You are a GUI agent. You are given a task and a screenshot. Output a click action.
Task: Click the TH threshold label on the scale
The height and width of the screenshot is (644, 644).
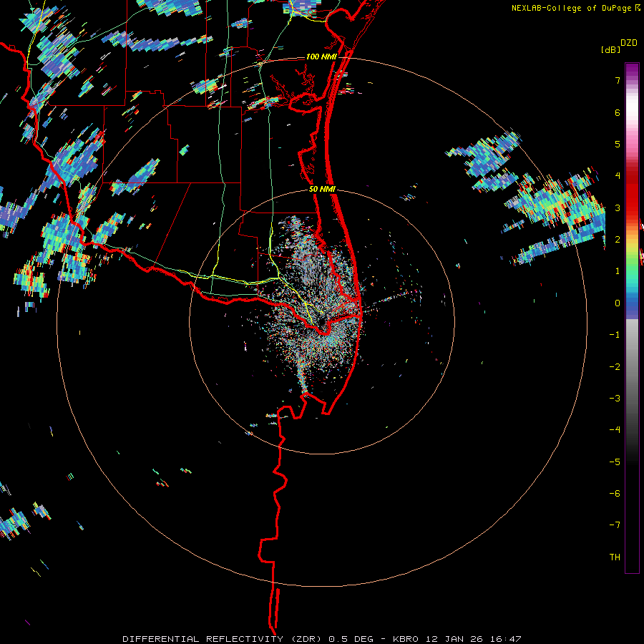pos(615,557)
